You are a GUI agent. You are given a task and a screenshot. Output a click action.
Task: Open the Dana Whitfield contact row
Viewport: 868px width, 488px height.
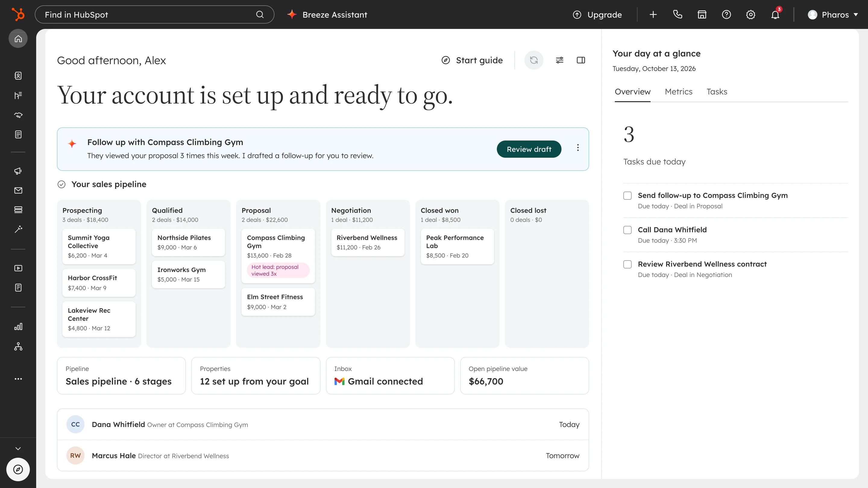(323, 424)
